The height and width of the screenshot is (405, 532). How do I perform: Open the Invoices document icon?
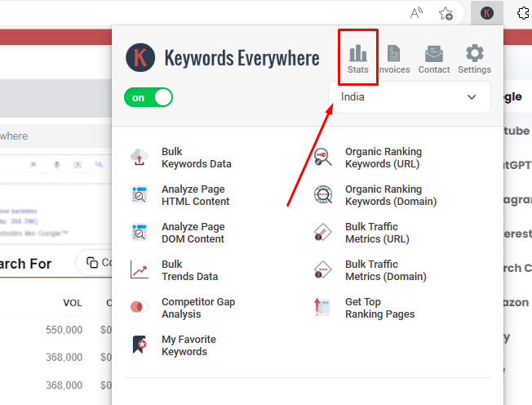[x=393, y=53]
